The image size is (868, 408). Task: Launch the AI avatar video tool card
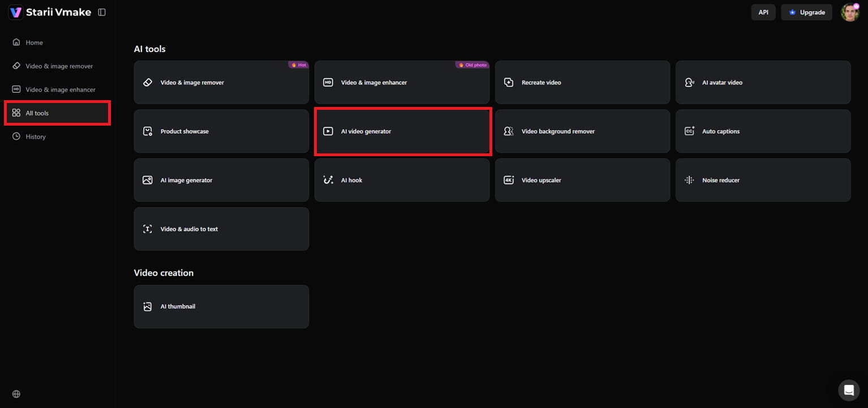763,82
